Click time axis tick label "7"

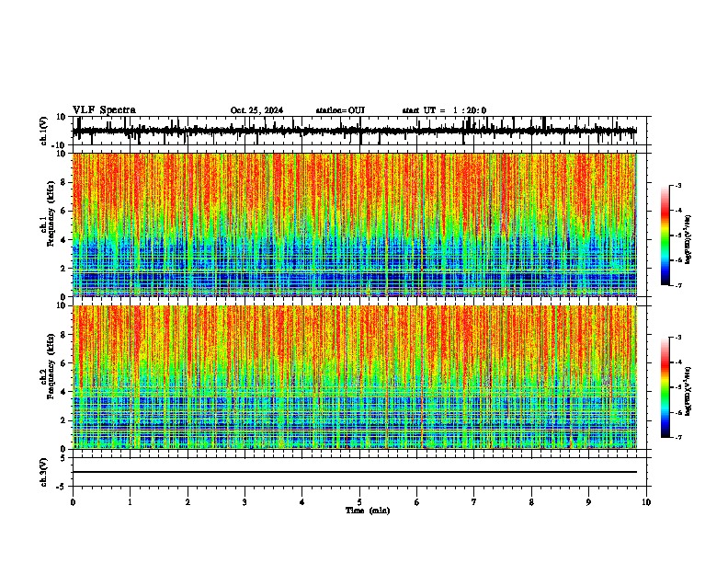coord(474,501)
